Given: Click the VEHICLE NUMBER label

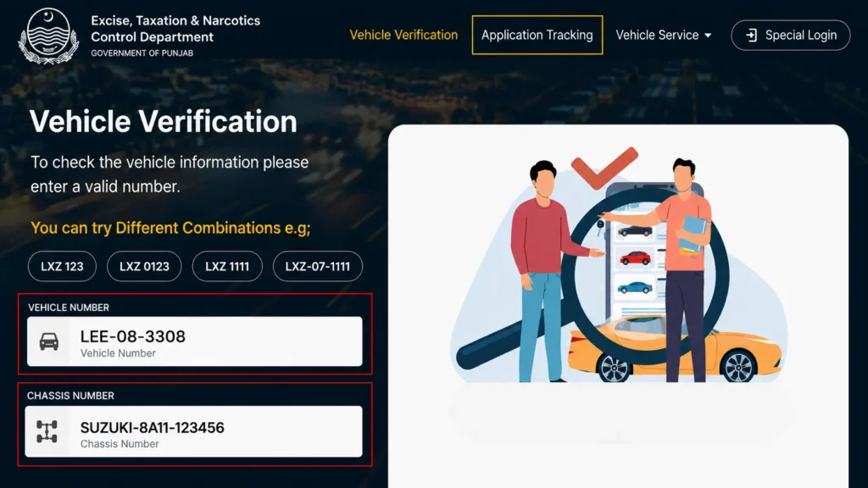Looking at the screenshot, I should pos(69,308).
